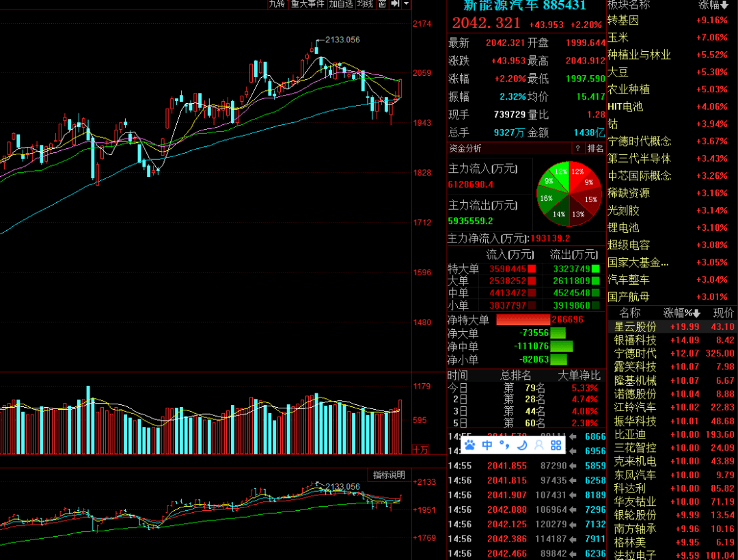
Task: Open the IME toolbox grid icon
Action: [x=556, y=445]
